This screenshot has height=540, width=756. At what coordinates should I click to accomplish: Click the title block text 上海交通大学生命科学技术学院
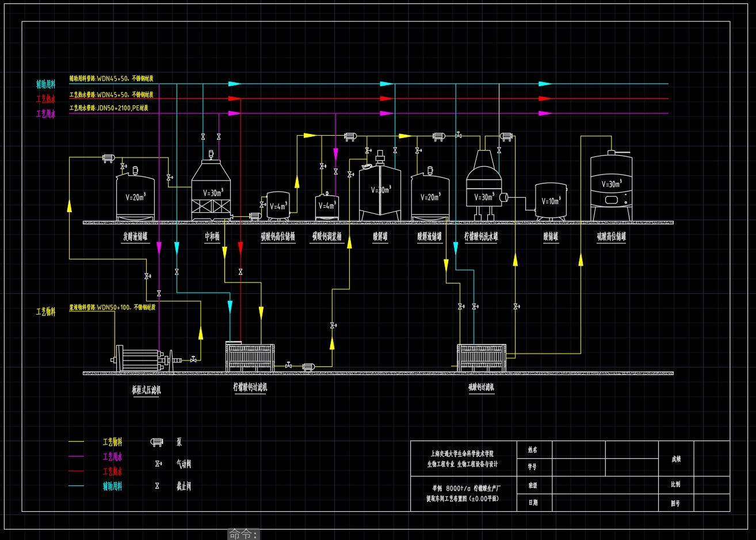(x=462, y=454)
